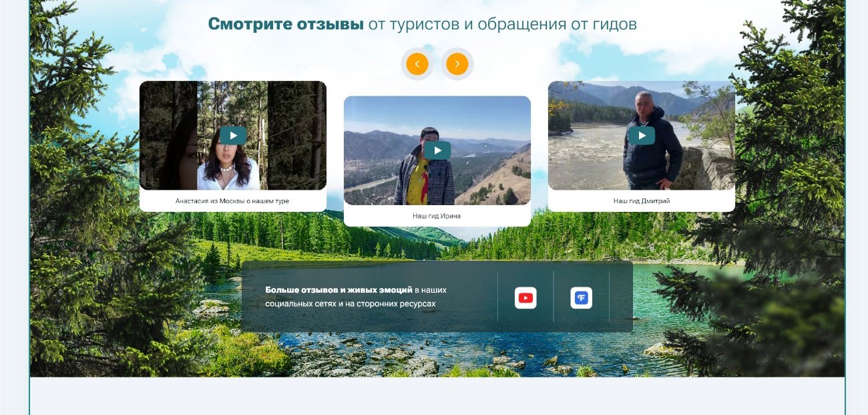Screen dimensions: 868x415
Task: Play Anastasia's video review from Moscow
Action: (x=233, y=136)
